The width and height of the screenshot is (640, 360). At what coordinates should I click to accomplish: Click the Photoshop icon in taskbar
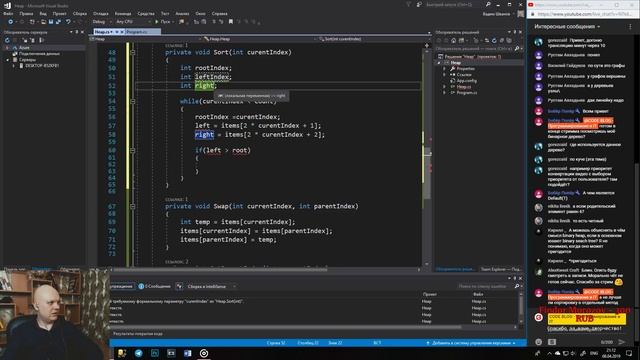[x=155, y=353]
